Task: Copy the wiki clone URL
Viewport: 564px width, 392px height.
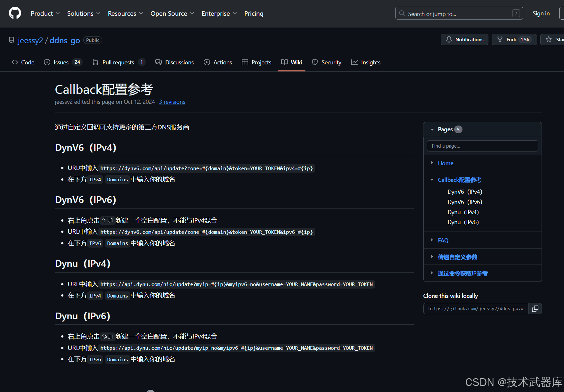Action: 535,309
